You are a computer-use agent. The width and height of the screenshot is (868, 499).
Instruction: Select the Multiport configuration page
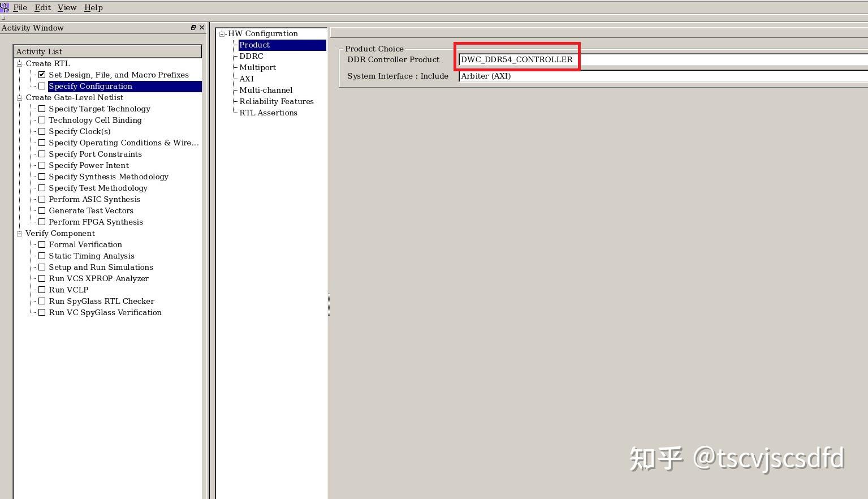[x=257, y=67]
